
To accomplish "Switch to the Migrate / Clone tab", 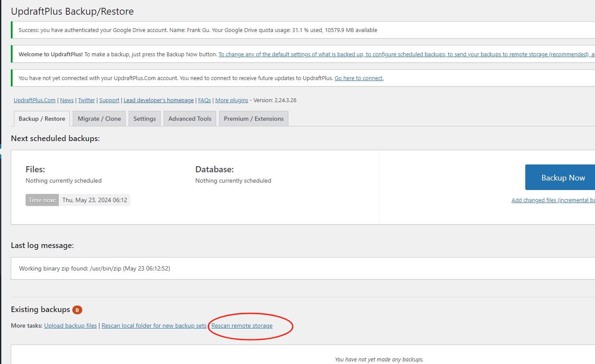I will (x=99, y=119).
